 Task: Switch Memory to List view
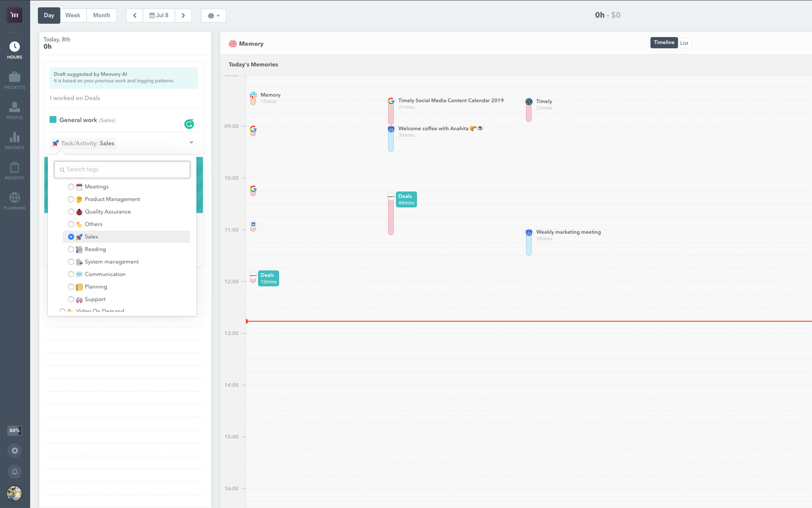click(684, 43)
